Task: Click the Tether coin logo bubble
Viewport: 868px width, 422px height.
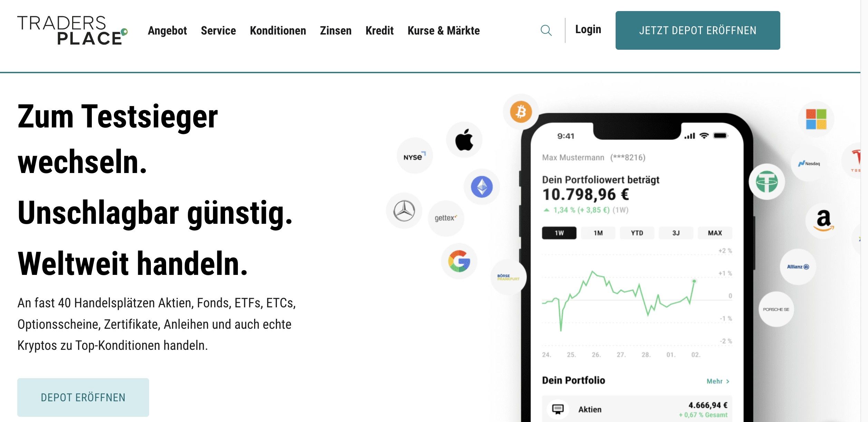Action: [x=766, y=182]
